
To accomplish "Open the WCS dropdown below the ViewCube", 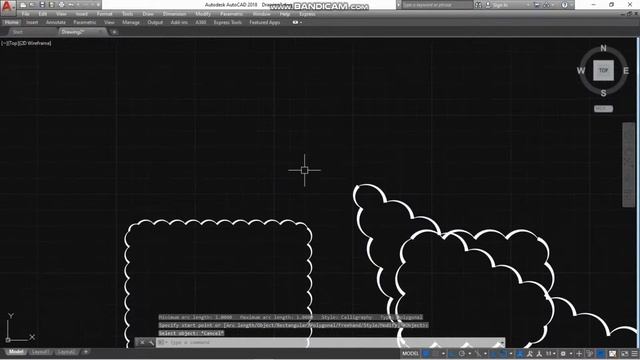I will 603,109.
